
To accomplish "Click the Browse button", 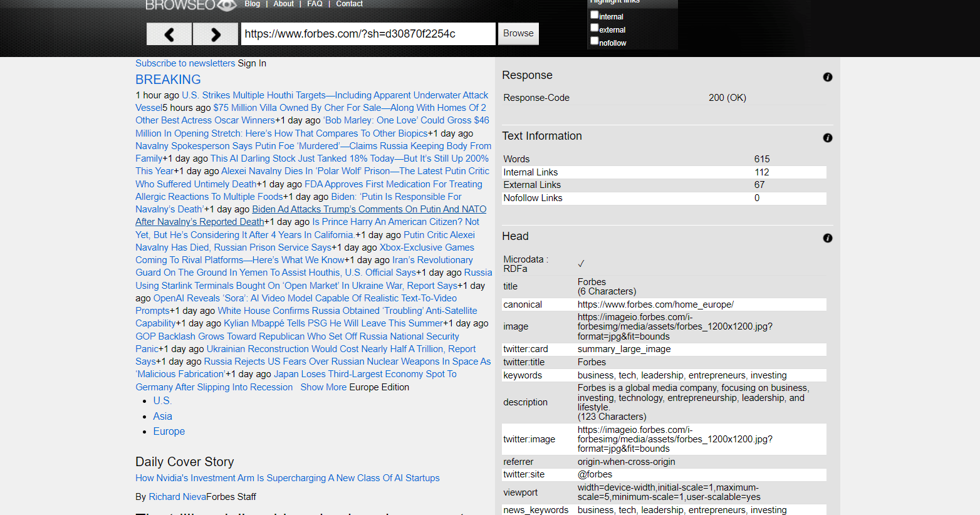I will (518, 34).
